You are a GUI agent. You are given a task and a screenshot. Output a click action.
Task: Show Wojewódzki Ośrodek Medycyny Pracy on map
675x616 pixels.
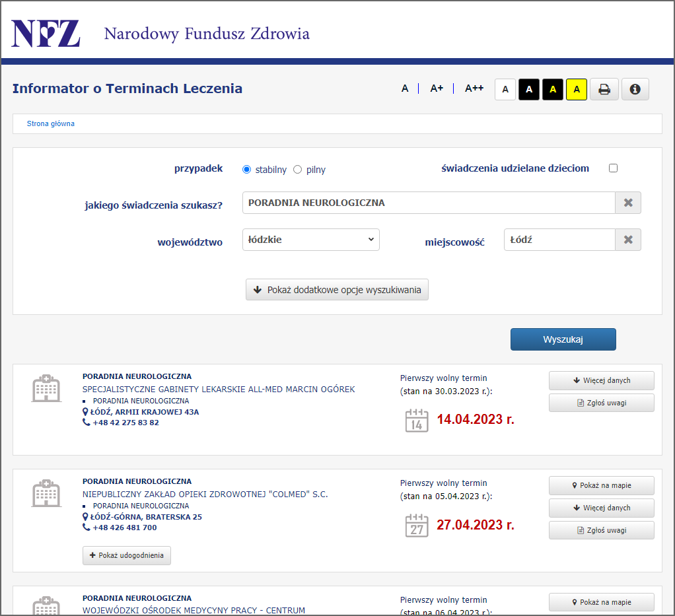(x=602, y=602)
